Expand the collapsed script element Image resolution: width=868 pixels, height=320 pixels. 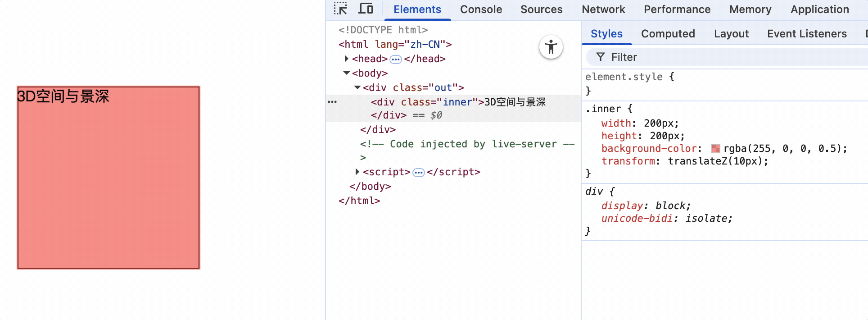(x=357, y=172)
